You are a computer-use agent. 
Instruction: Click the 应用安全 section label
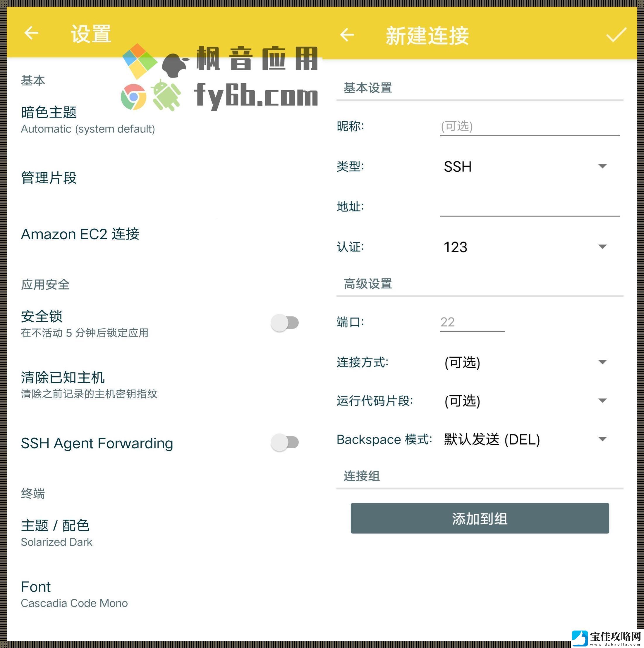[x=45, y=285]
